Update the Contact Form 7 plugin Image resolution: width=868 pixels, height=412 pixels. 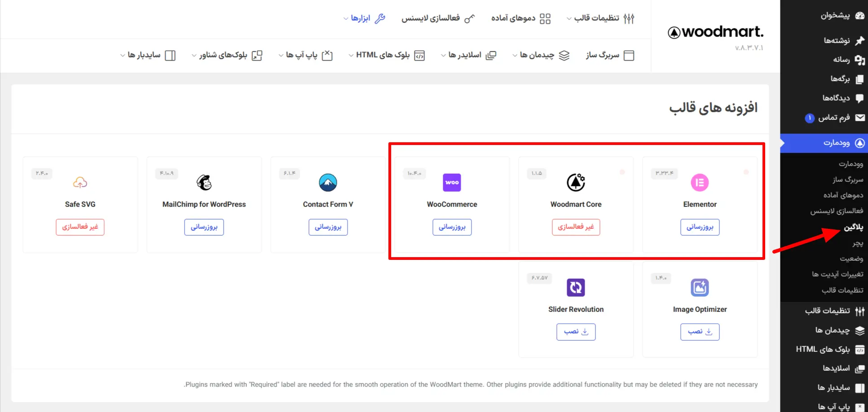328,227
